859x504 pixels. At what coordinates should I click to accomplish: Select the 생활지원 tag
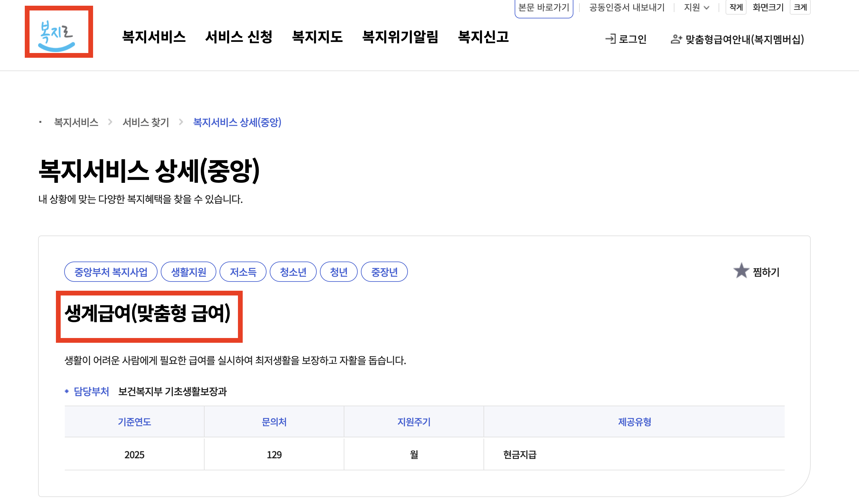[188, 272]
